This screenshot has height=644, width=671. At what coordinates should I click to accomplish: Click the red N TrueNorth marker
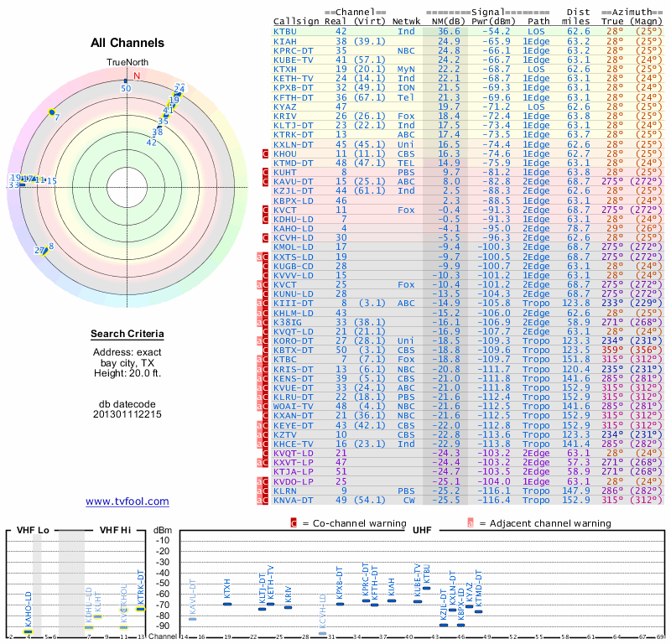[137, 75]
